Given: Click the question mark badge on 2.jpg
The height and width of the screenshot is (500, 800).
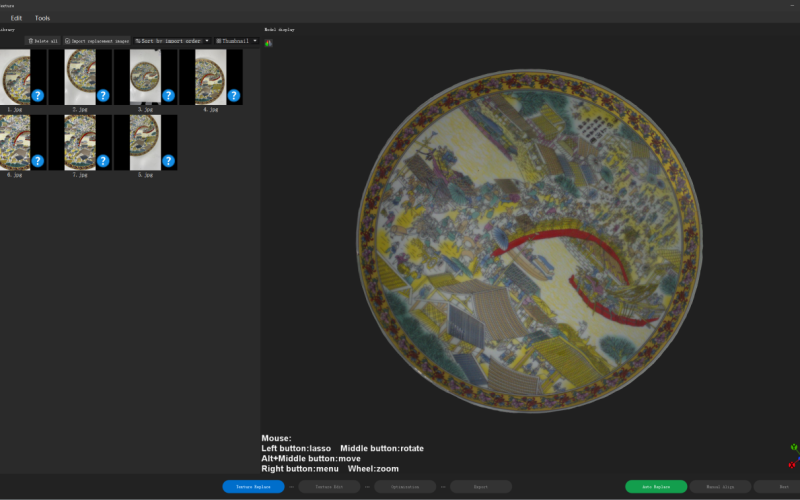Looking at the screenshot, I should (x=102, y=96).
